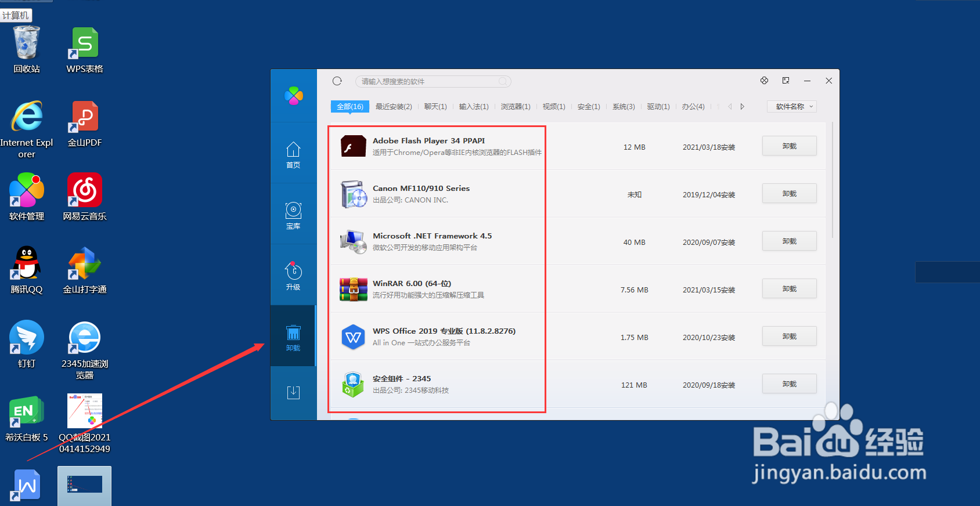The width and height of the screenshot is (980, 506).
Task: Open 软件管理 desktop shortcut
Action: [27, 197]
